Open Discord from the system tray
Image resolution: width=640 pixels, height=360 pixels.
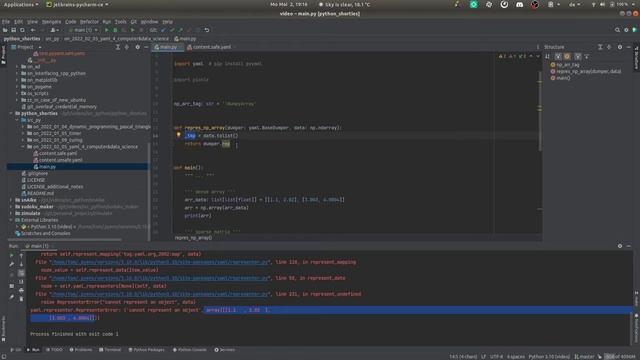click(519, 4)
